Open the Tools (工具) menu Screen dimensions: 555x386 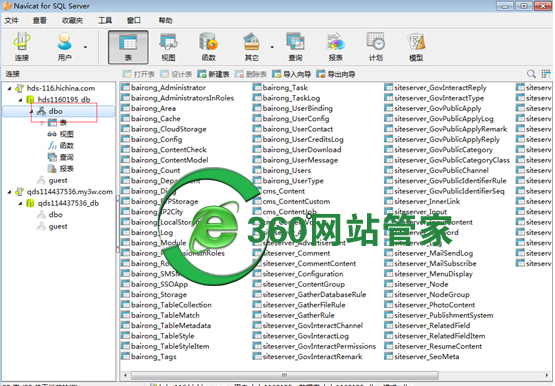click(x=105, y=21)
